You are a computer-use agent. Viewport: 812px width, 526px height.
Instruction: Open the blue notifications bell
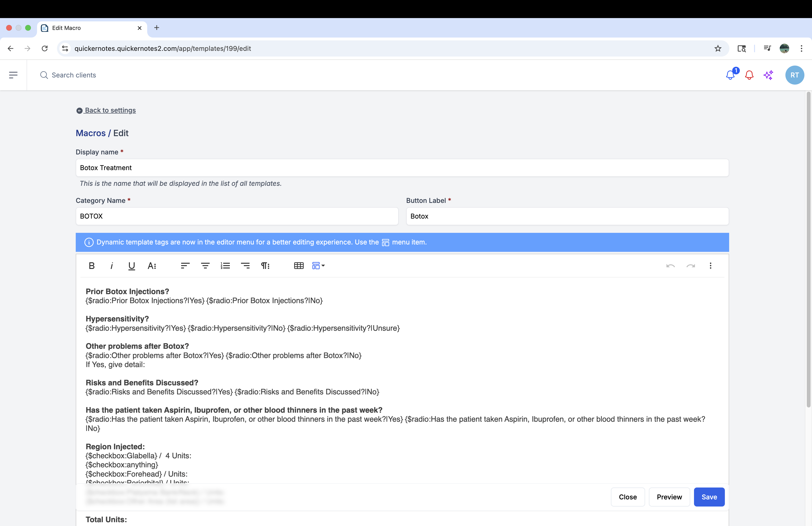[x=730, y=75]
